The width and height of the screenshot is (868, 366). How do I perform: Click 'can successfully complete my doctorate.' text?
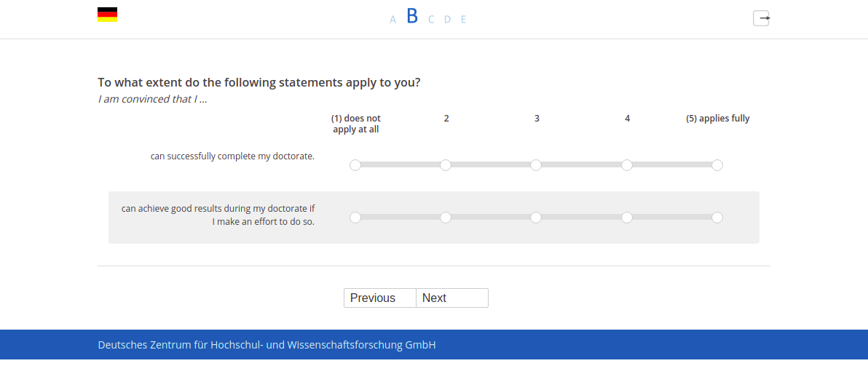click(232, 156)
